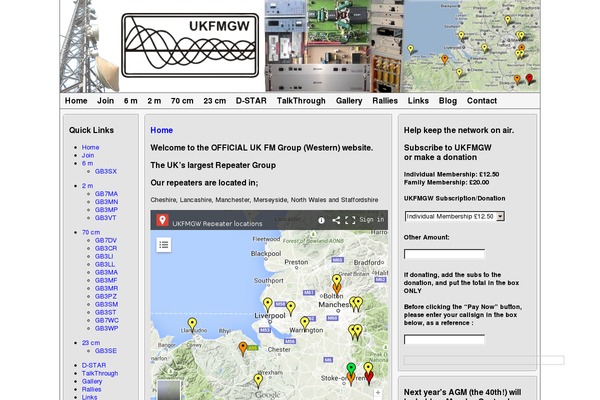Open 70 cm in Quick Links
The width and height of the screenshot is (600, 400).
(91, 232)
